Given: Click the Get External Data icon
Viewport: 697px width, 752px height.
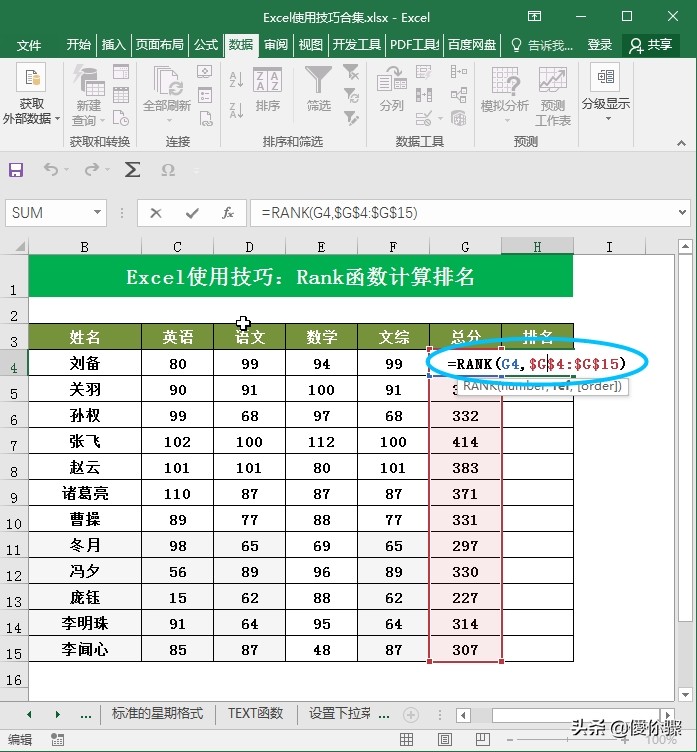Looking at the screenshot, I should [31, 77].
